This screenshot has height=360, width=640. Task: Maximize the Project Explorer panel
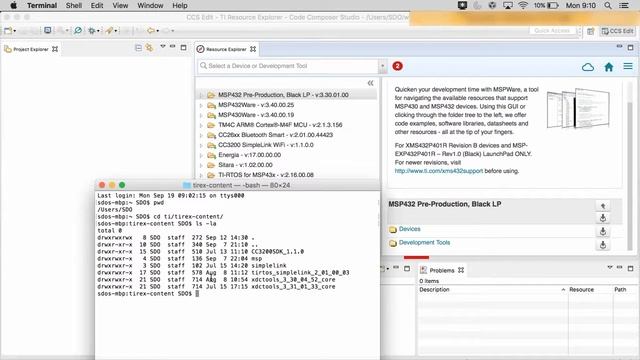click(x=184, y=47)
